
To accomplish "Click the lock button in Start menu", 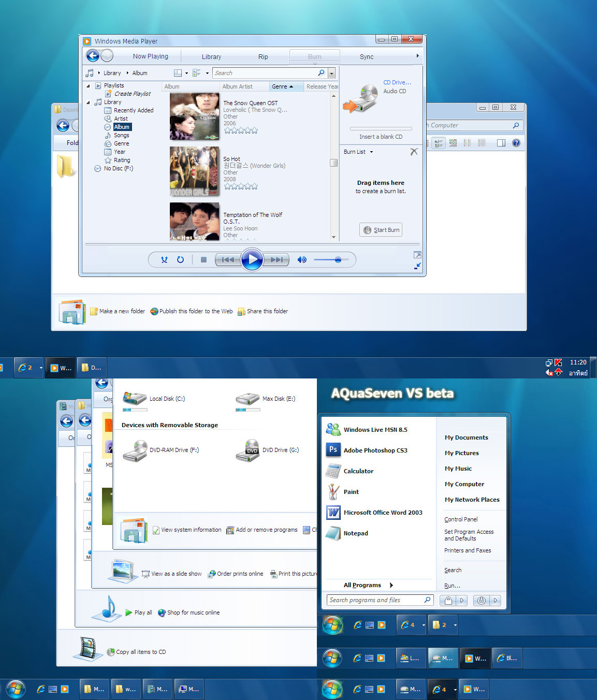I will 448,601.
